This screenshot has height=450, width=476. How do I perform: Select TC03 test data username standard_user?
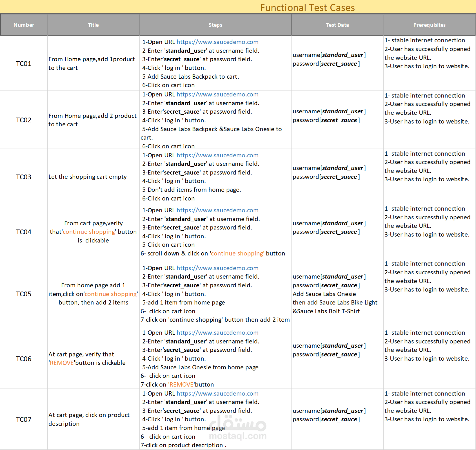(x=329, y=168)
